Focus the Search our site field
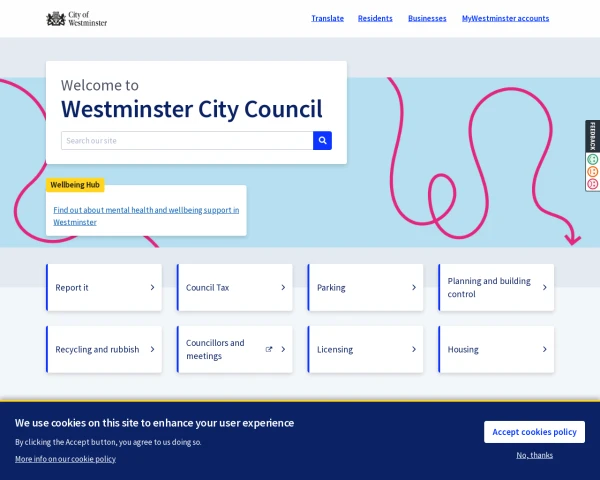 click(x=187, y=140)
